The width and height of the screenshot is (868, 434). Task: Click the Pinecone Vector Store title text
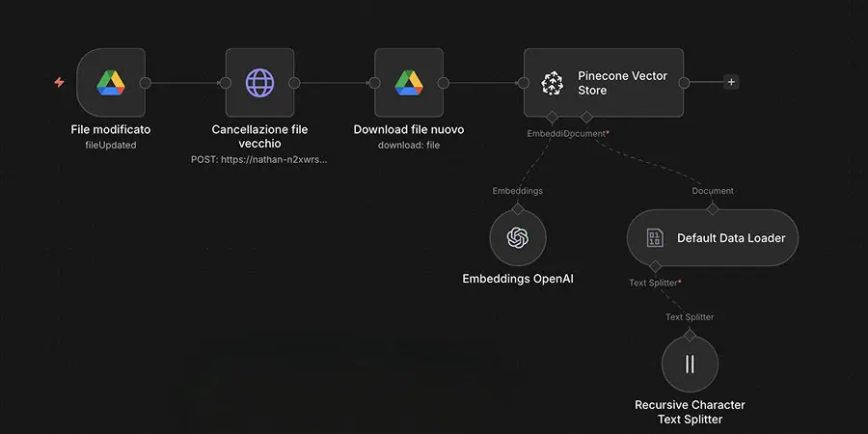click(x=623, y=83)
